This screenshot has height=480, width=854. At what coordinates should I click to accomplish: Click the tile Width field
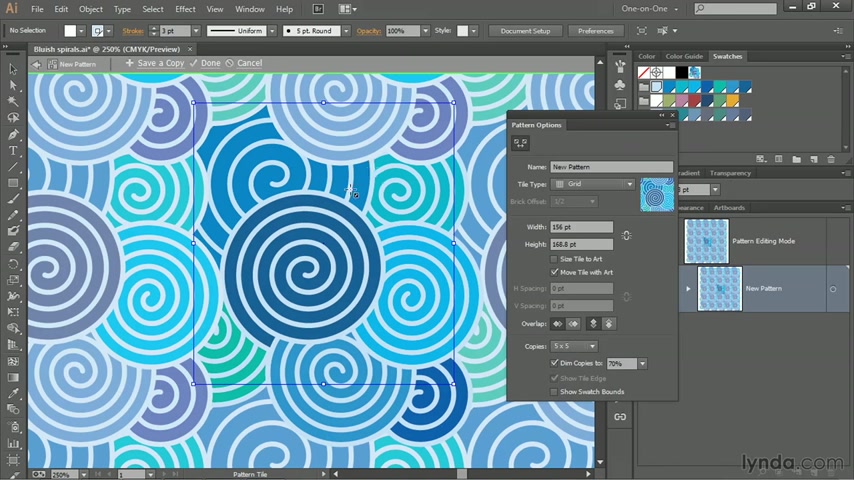(x=581, y=227)
